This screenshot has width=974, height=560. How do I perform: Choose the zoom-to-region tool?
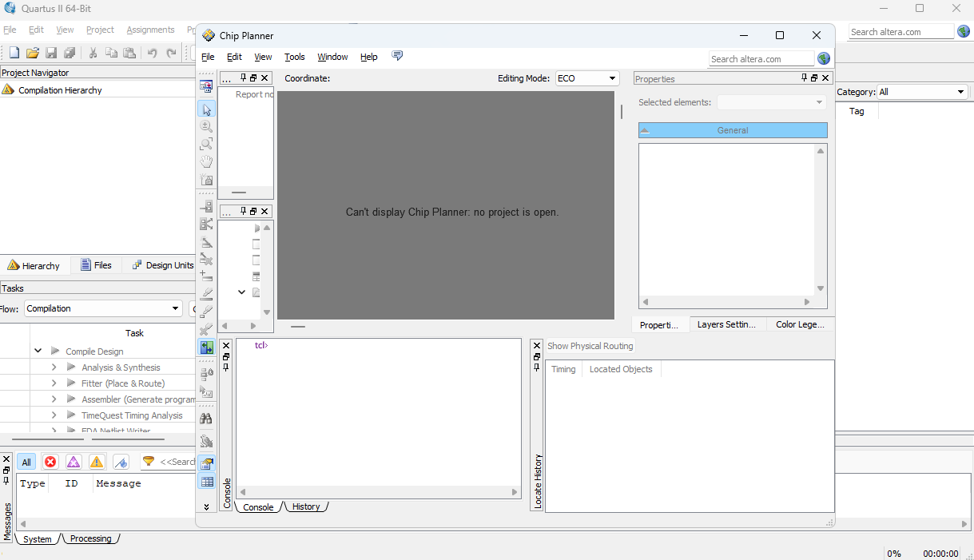206,144
